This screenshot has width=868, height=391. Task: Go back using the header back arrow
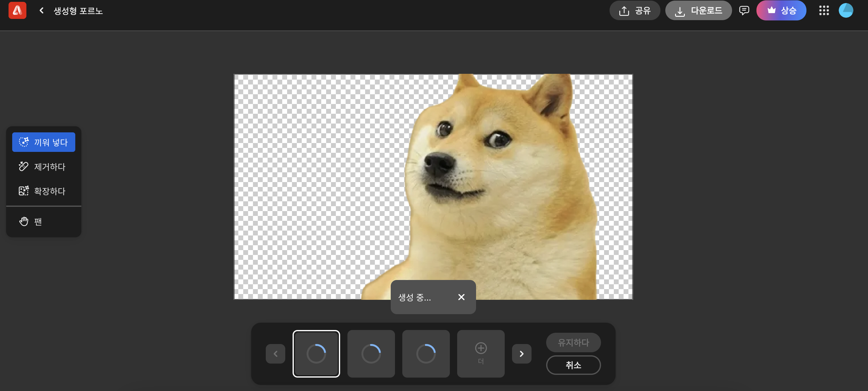41,10
